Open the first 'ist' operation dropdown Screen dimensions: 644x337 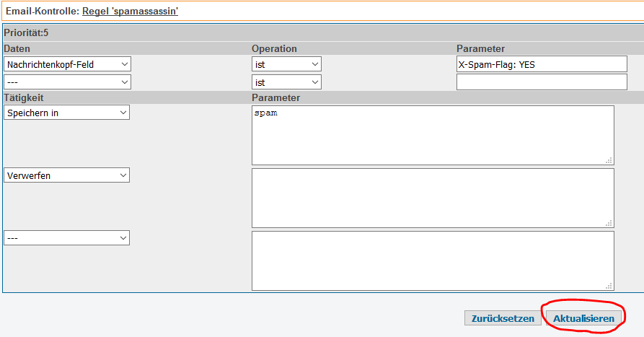[x=286, y=64]
